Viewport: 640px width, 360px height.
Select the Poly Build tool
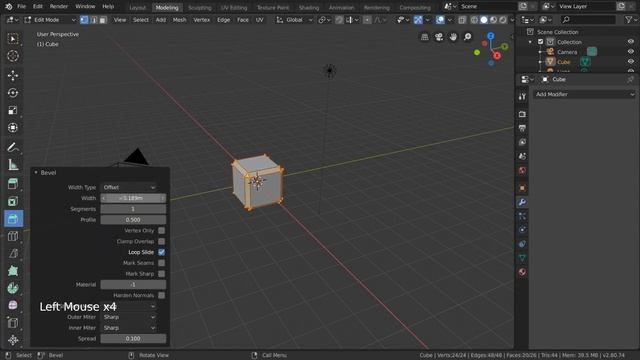pyautogui.click(x=13, y=271)
